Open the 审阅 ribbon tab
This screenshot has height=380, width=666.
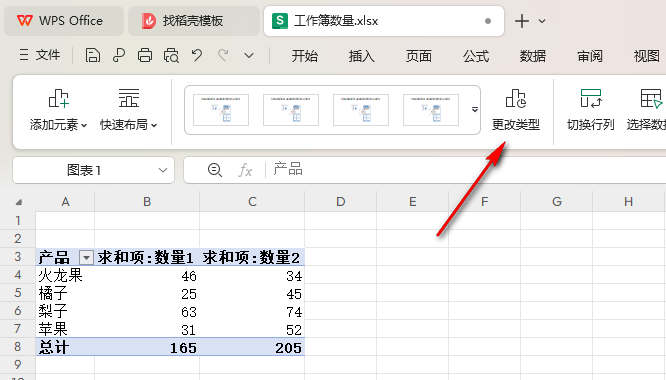click(x=590, y=56)
